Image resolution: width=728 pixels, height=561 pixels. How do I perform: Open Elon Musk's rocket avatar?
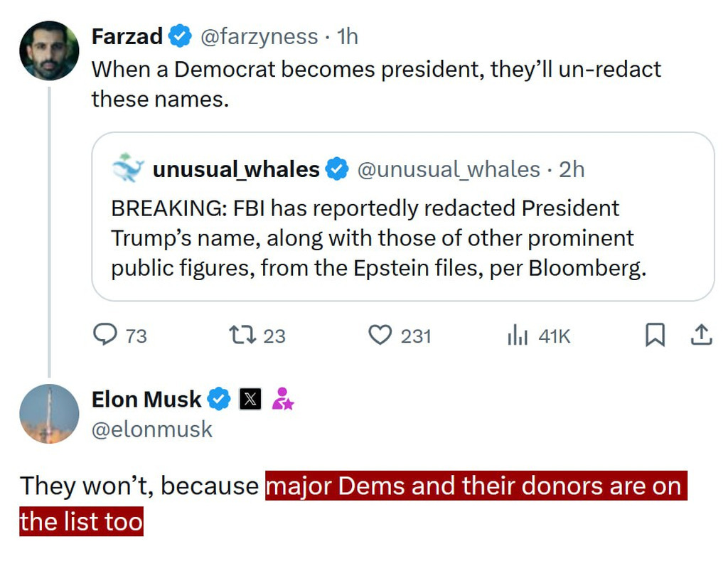(49, 414)
